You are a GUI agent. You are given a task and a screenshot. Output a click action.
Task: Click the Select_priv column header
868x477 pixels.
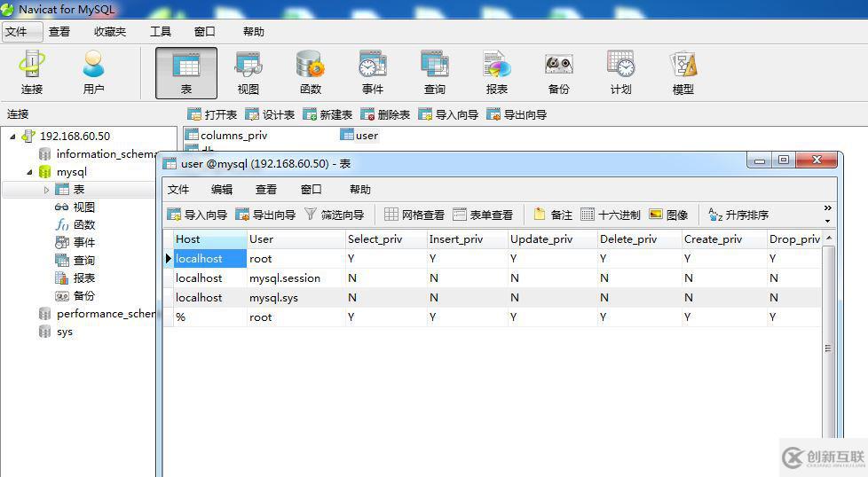[386, 239]
